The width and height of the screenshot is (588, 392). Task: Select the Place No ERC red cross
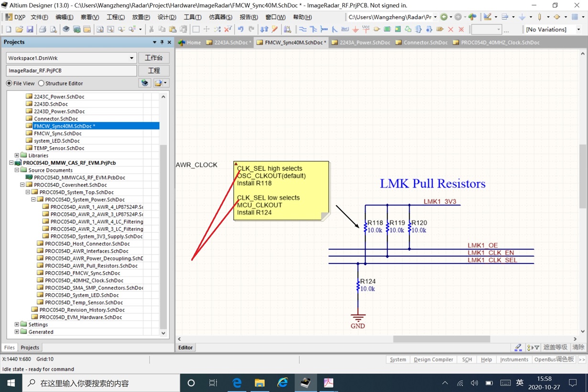click(450, 29)
